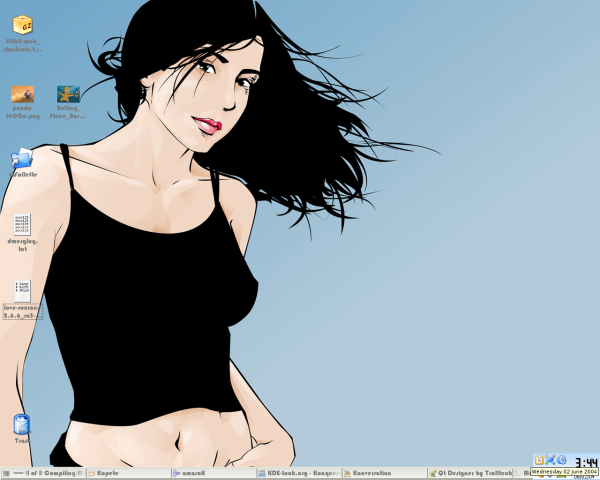
Task: Open the lafollette folder shortcut icon
Action: [22, 158]
